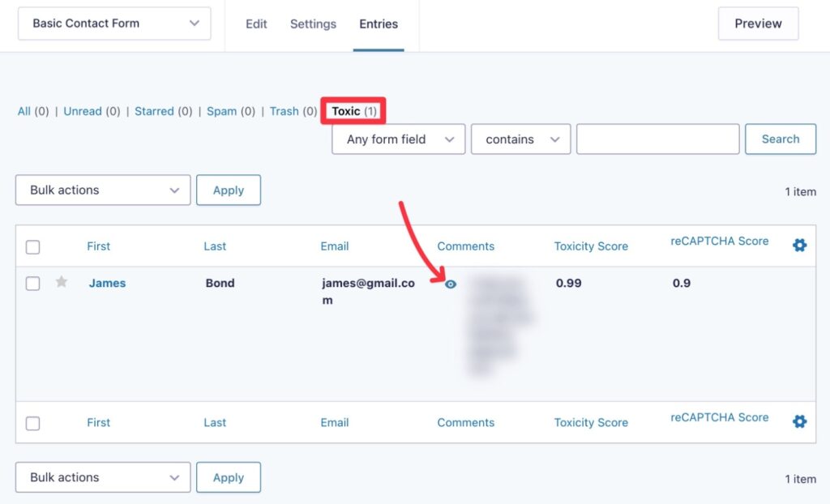Check the select-all checkbox in table footer

(33, 422)
